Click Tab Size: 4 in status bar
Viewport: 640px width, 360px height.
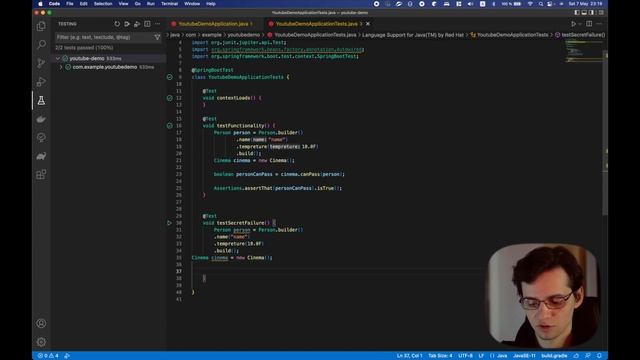pos(440,356)
